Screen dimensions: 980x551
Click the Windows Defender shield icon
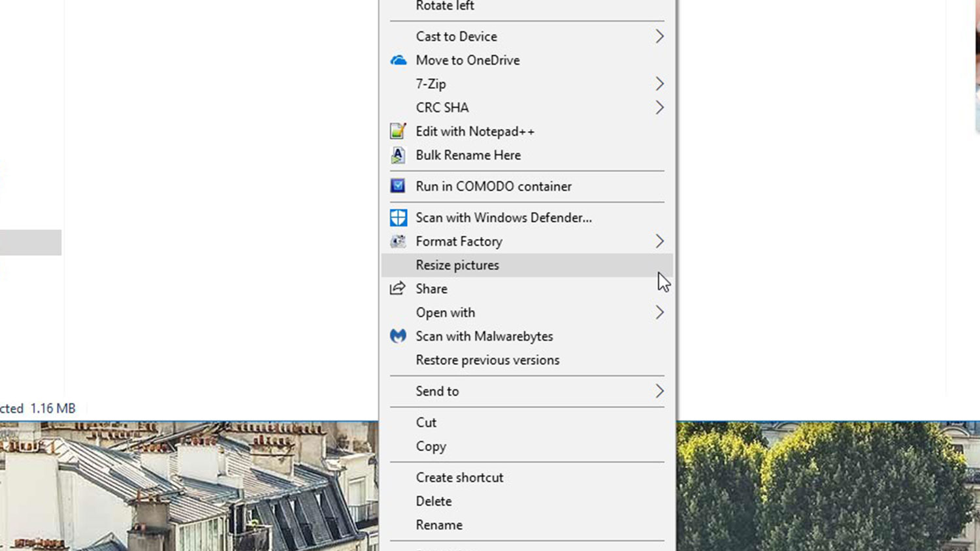coord(398,217)
